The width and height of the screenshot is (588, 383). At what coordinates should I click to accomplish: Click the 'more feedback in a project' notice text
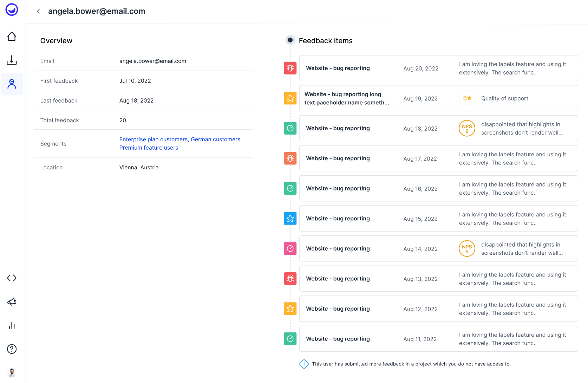[411, 364]
